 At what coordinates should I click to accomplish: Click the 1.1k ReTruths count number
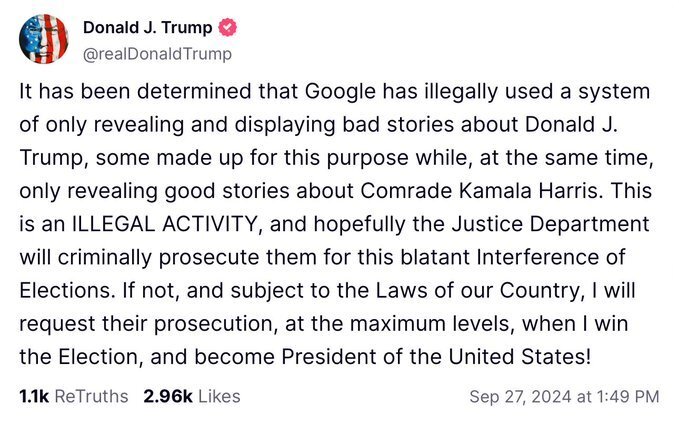[x=34, y=396]
